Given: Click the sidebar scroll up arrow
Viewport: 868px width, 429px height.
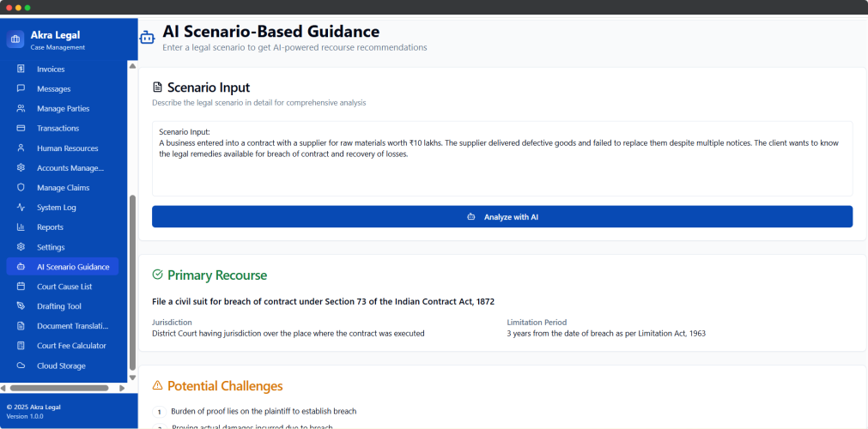Looking at the screenshot, I should click(132, 65).
